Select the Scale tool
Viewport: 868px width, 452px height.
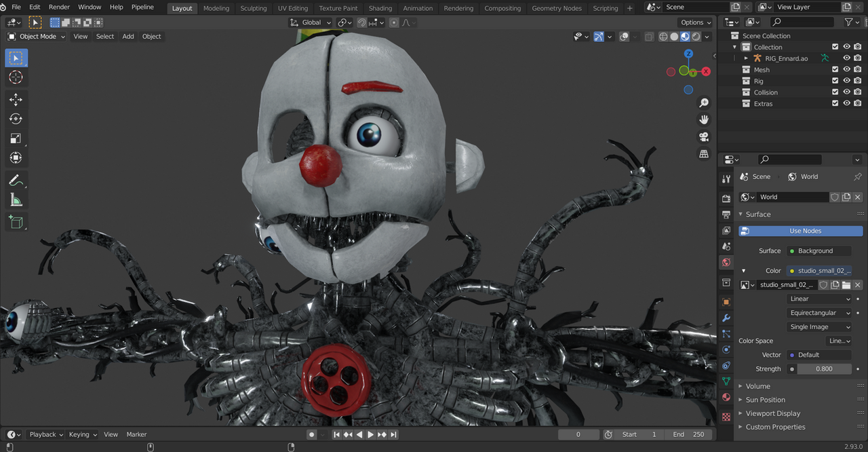click(16, 138)
